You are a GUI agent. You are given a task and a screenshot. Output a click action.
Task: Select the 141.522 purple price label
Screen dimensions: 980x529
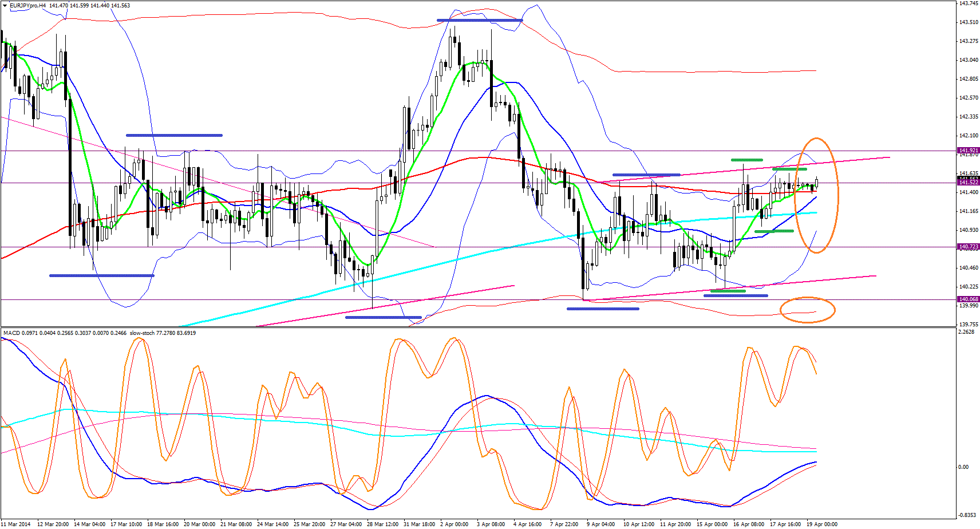(969, 183)
